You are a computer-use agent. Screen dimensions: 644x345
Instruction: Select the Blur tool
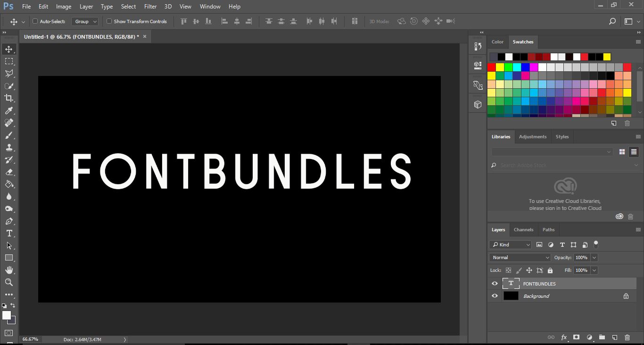tap(9, 196)
